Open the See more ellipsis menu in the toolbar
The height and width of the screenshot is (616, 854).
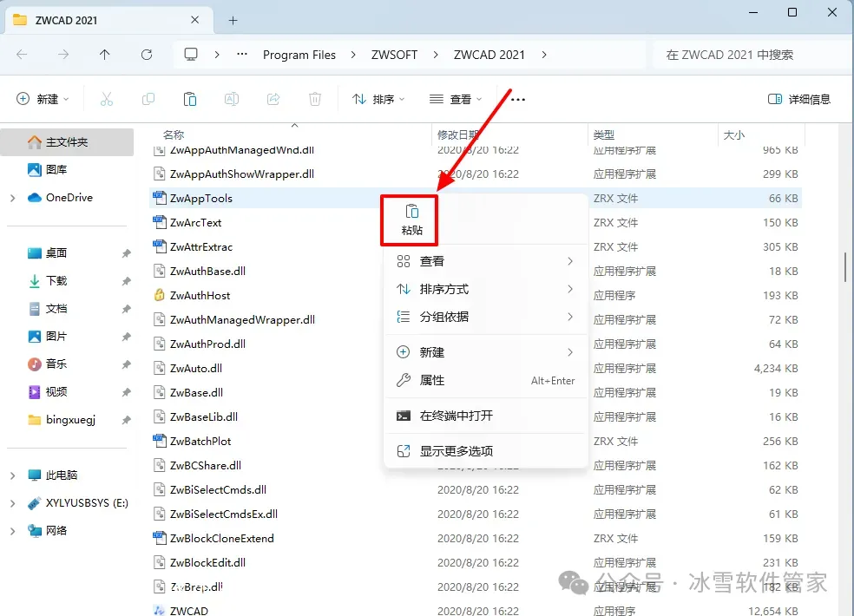tap(518, 99)
